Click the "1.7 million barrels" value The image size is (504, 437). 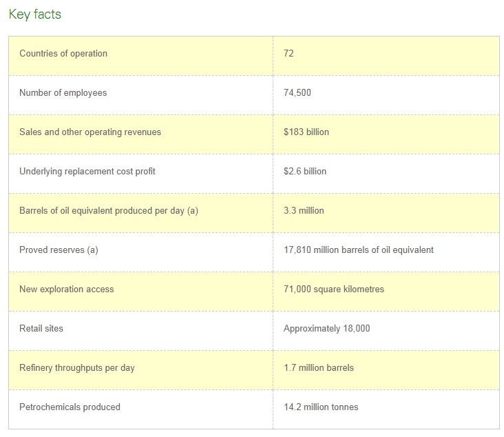click(x=319, y=368)
